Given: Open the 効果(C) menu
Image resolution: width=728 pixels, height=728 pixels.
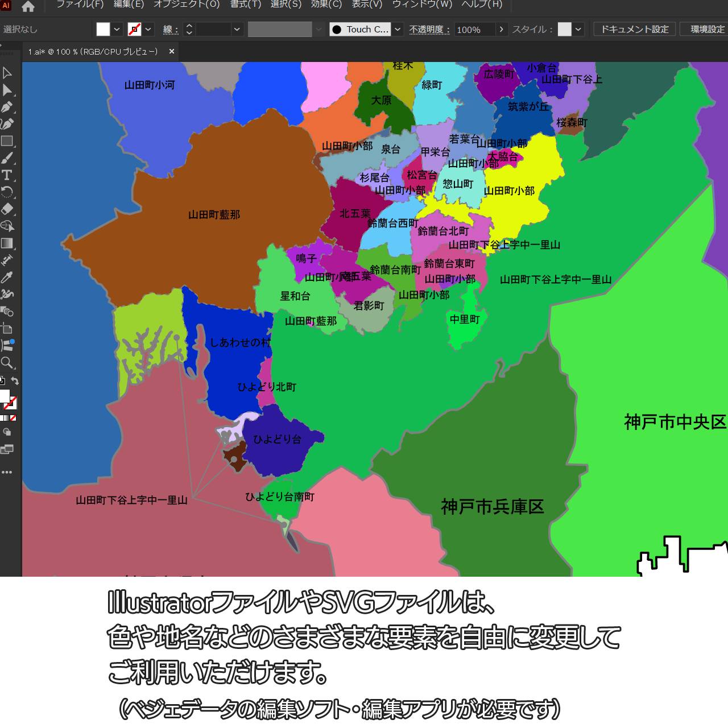Looking at the screenshot, I should 326,5.
